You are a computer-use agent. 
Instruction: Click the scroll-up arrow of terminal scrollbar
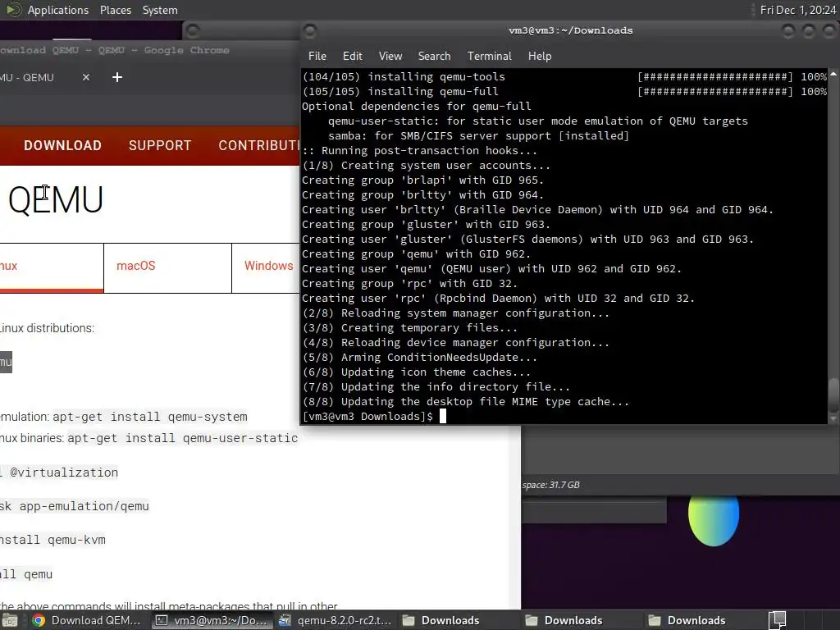pyautogui.click(x=833, y=72)
